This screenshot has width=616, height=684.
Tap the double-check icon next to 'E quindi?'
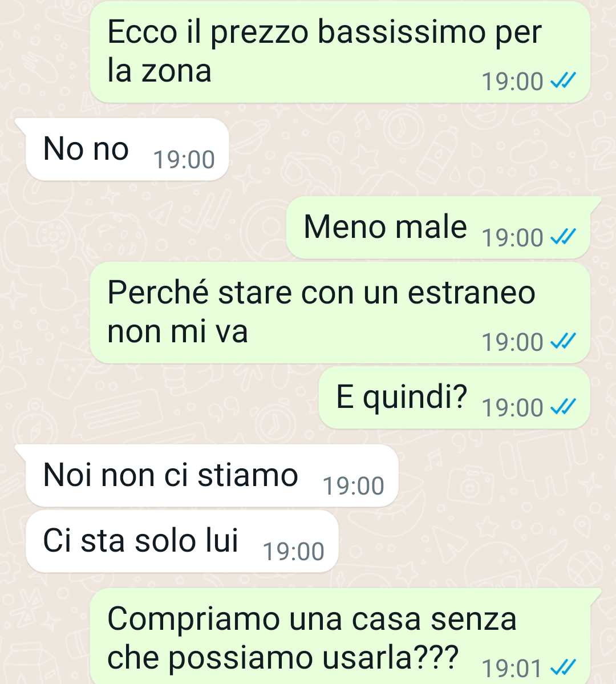click(x=563, y=407)
